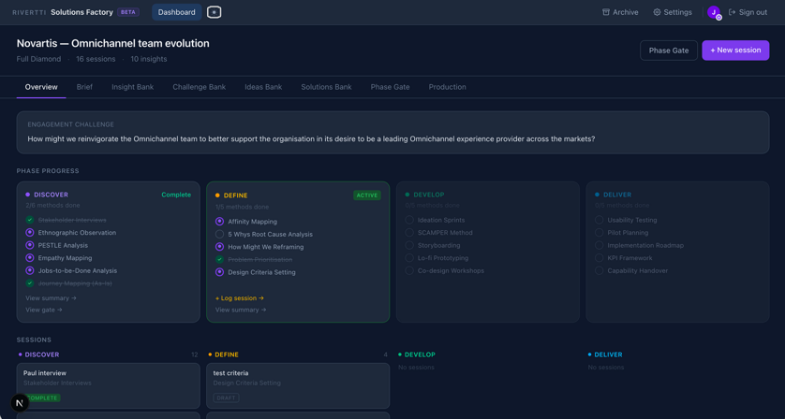Click the BETA badge
Image resolution: width=785 pixels, height=419 pixels.
pos(128,12)
